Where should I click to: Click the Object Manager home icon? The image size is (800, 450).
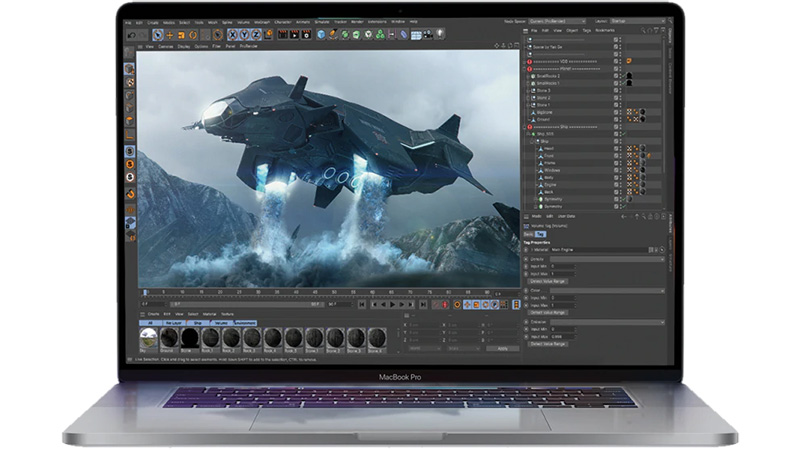coord(649,31)
